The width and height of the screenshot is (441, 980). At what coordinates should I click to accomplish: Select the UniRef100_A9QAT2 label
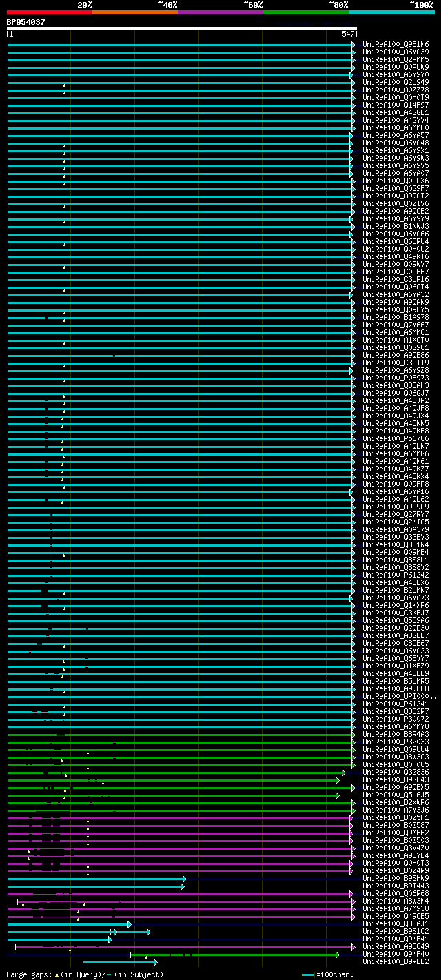396,196
